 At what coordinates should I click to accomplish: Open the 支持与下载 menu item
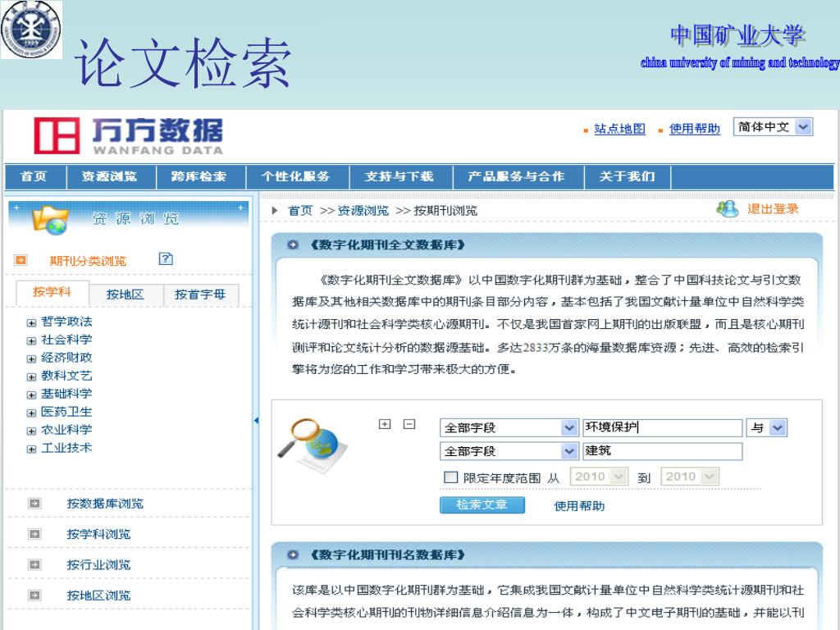click(399, 177)
